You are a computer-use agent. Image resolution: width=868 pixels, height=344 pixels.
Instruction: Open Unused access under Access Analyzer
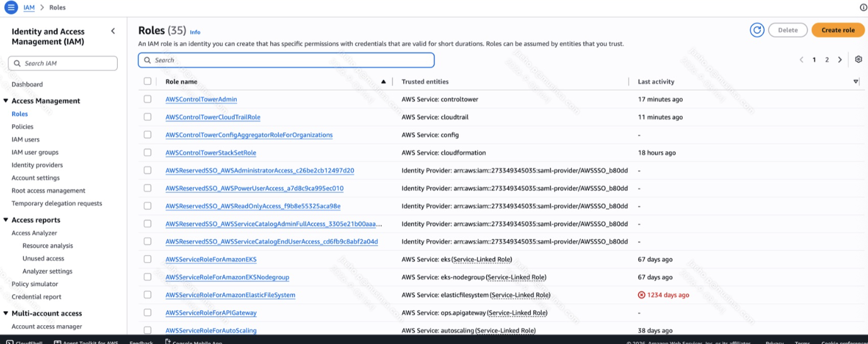click(x=43, y=258)
